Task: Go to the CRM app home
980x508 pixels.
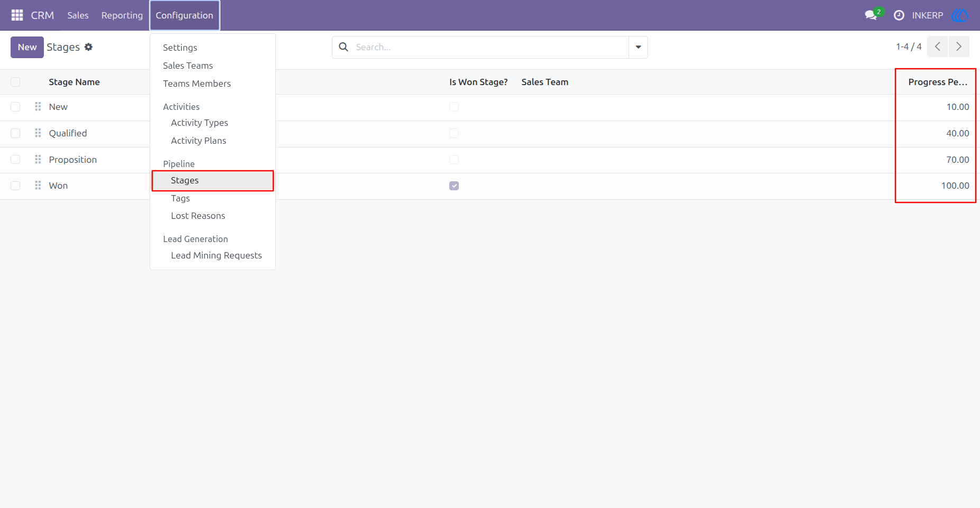Action: point(42,15)
